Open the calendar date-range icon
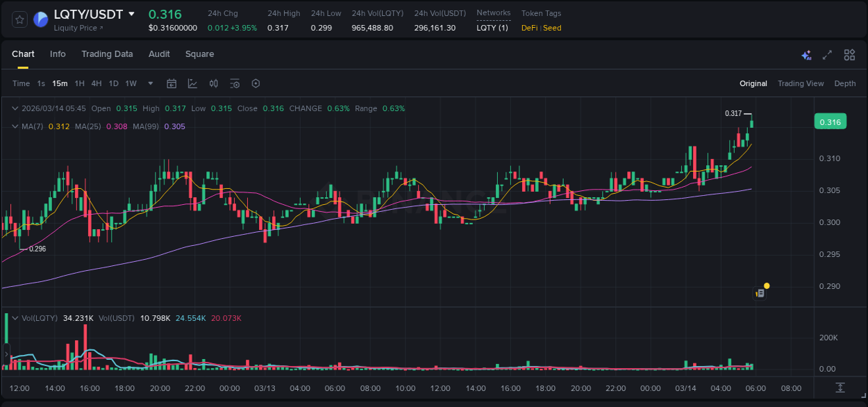 click(x=172, y=83)
